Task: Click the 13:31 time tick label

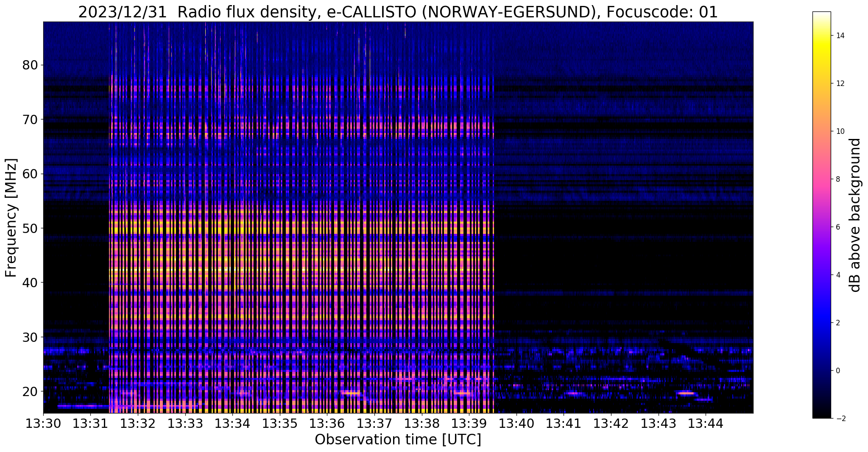Action: click(91, 424)
